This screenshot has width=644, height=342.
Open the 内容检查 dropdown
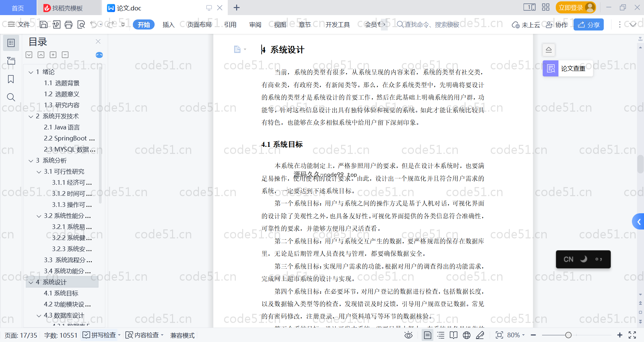pyautogui.click(x=162, y=335)
